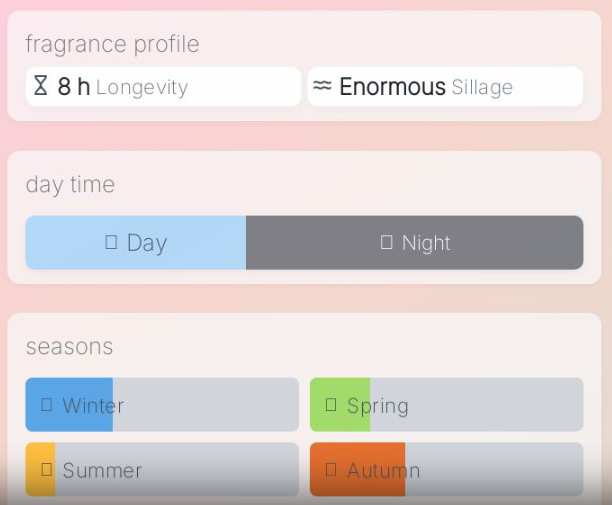The image size is (612, 505).
Task: Click the icon on the Summer bar
Action: [47, 469]
